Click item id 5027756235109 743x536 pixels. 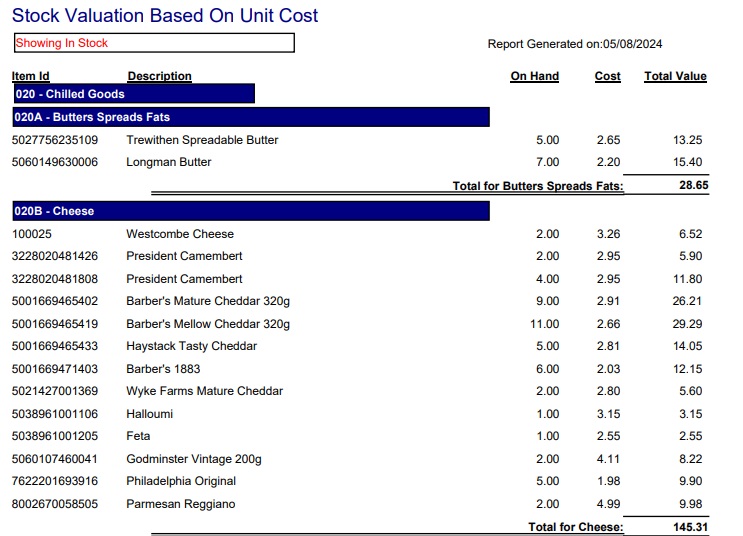(55, 140)
